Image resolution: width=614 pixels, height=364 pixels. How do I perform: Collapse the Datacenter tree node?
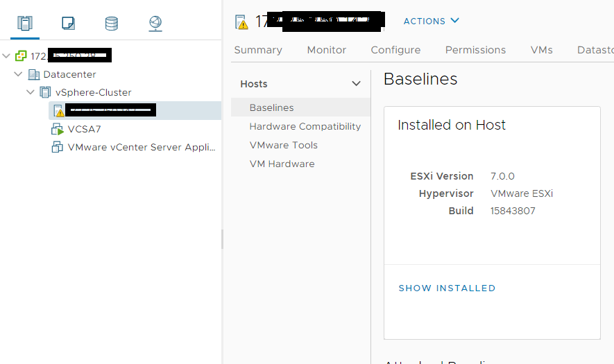pos(18,74)
